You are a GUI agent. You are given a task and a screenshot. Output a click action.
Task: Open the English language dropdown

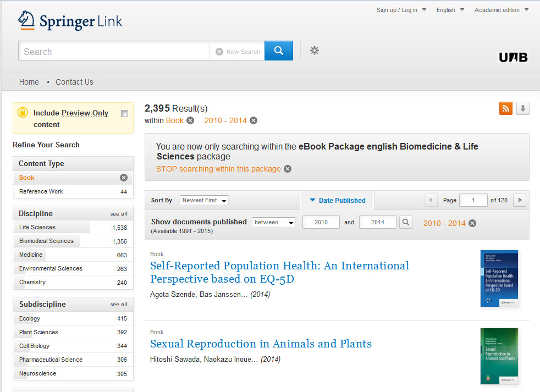pos(450,9)
